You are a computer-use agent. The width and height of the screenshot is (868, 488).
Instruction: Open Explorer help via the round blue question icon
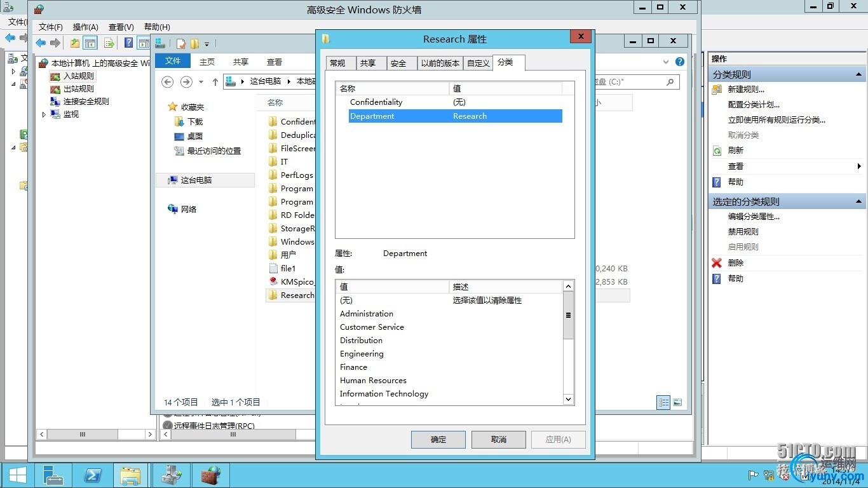point(680,62)
